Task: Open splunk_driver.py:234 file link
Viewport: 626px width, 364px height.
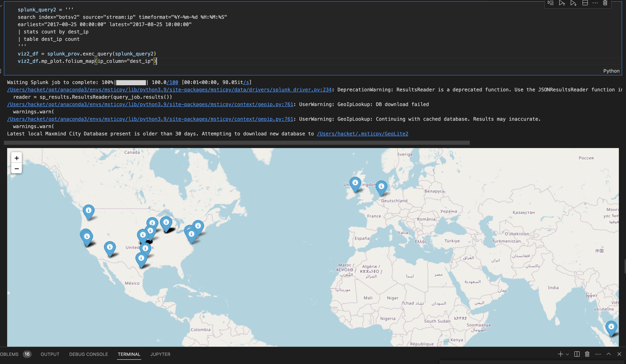Action: coord(169,90)
